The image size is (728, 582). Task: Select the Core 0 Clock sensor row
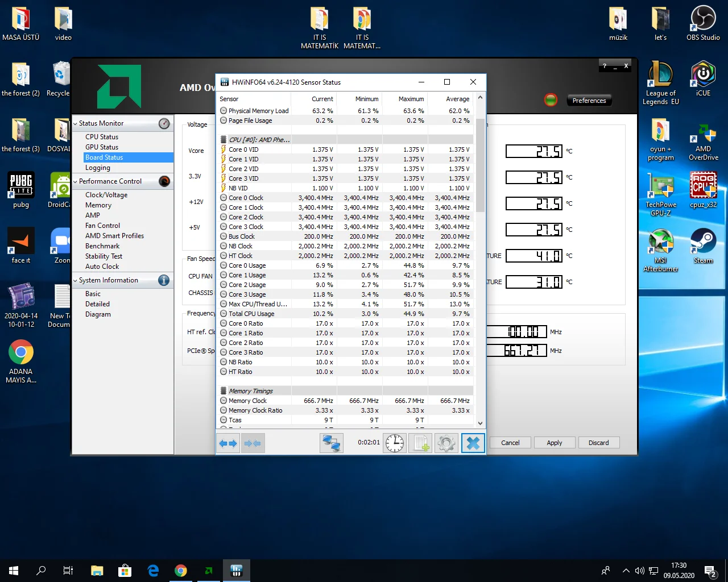tap(246, 198)
